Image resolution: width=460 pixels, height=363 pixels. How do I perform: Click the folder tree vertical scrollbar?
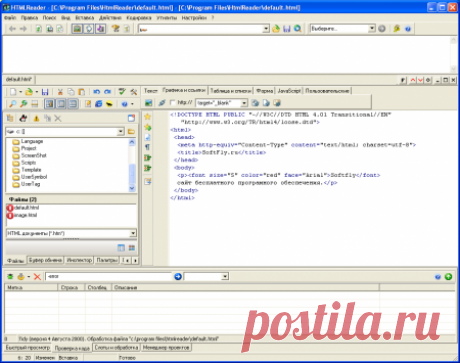[x=132, y=165]
